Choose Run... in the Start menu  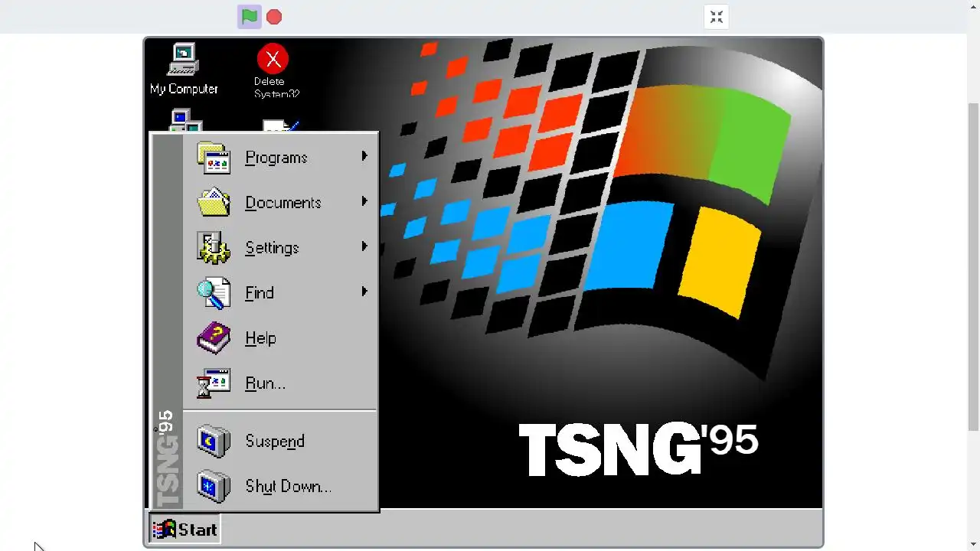[280, 383]
